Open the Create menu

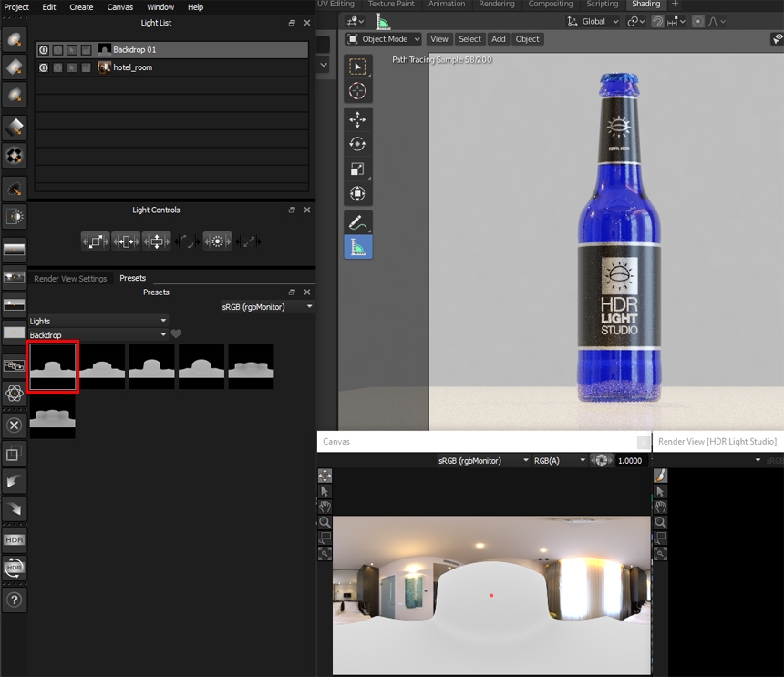81,7
